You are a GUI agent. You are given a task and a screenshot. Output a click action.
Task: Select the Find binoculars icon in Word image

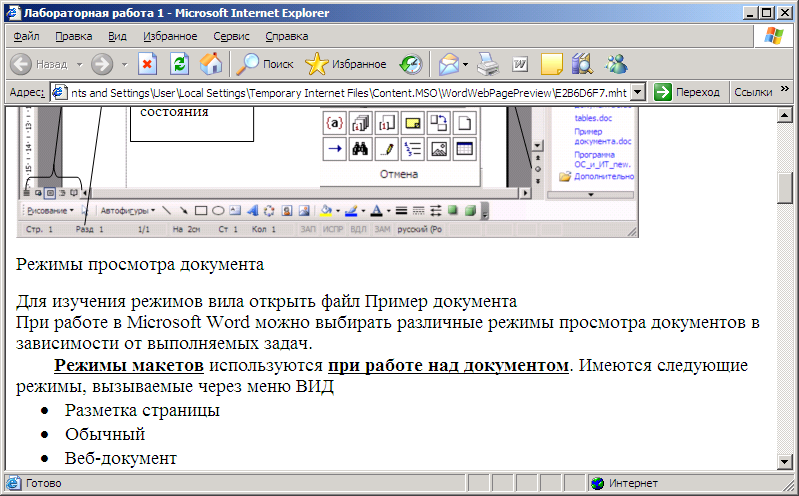coord(360,149)
